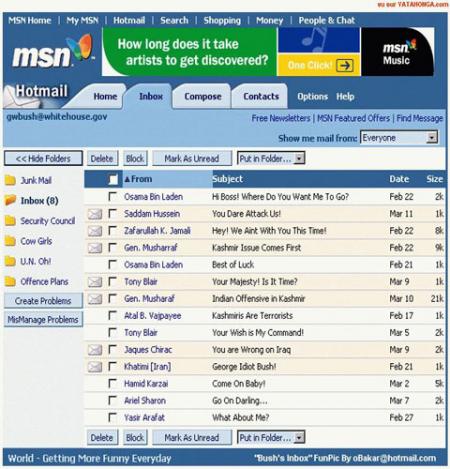Click the top Delete button

click(102, 159)
